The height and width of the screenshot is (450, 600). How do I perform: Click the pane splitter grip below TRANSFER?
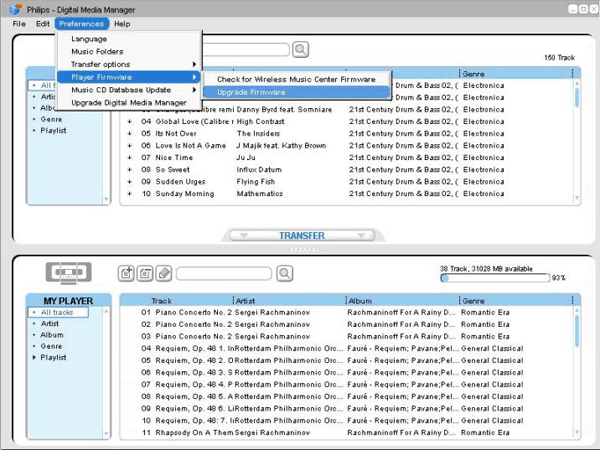pos(303,249)
